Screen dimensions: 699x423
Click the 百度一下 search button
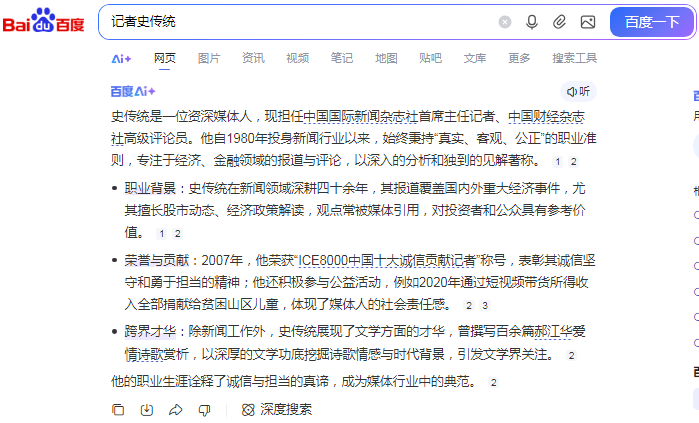coord(652,22)
